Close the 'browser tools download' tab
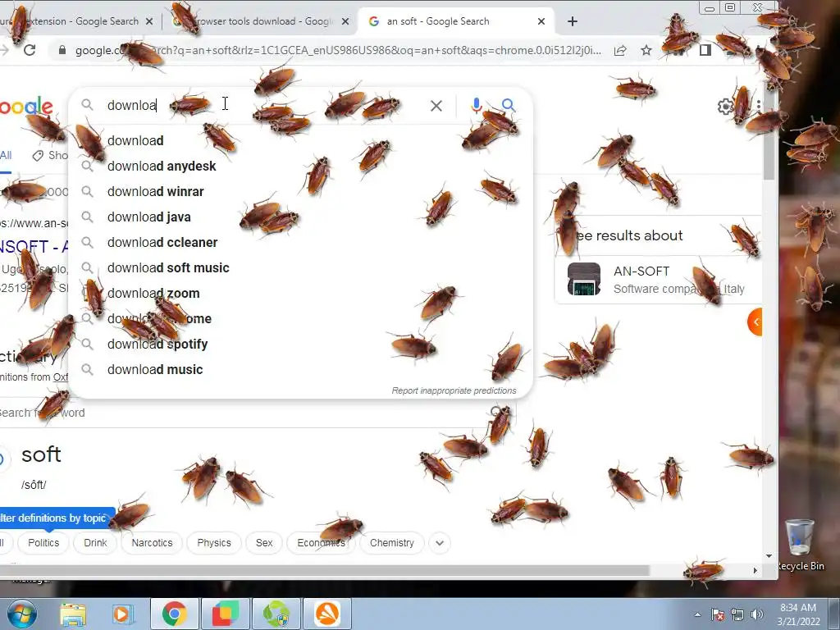The width and height of the screenshot is (840, 630). pos(345,21)
